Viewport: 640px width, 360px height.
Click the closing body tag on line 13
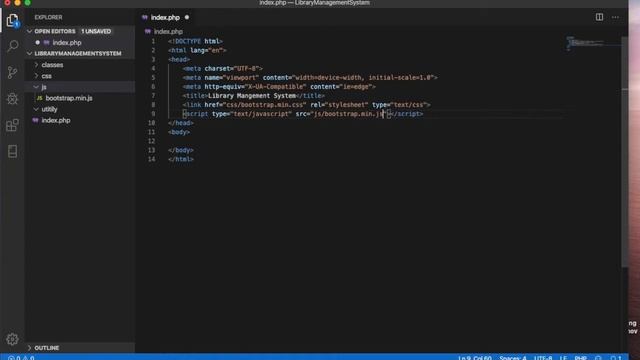(181, 150)
